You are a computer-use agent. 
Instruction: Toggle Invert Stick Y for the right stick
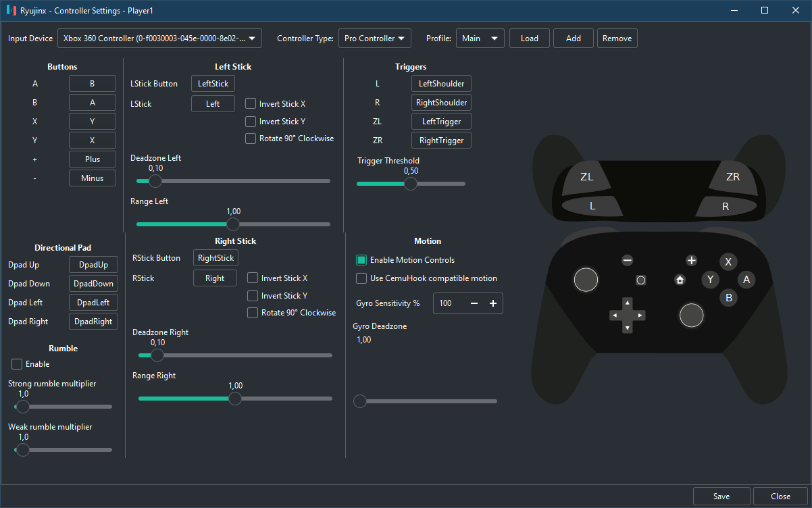tap(253, 296)
